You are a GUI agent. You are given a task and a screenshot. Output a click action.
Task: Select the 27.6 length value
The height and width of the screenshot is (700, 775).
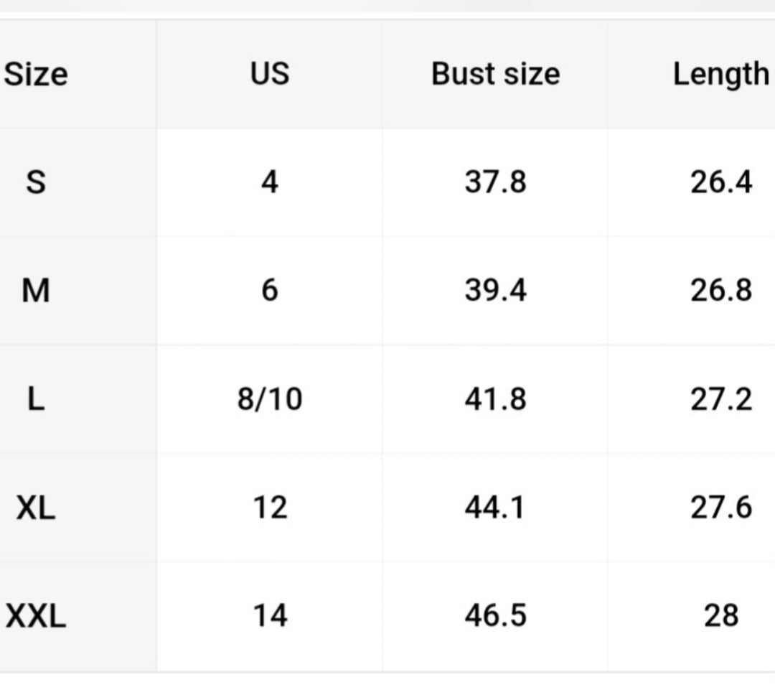(x=721, y=508)
